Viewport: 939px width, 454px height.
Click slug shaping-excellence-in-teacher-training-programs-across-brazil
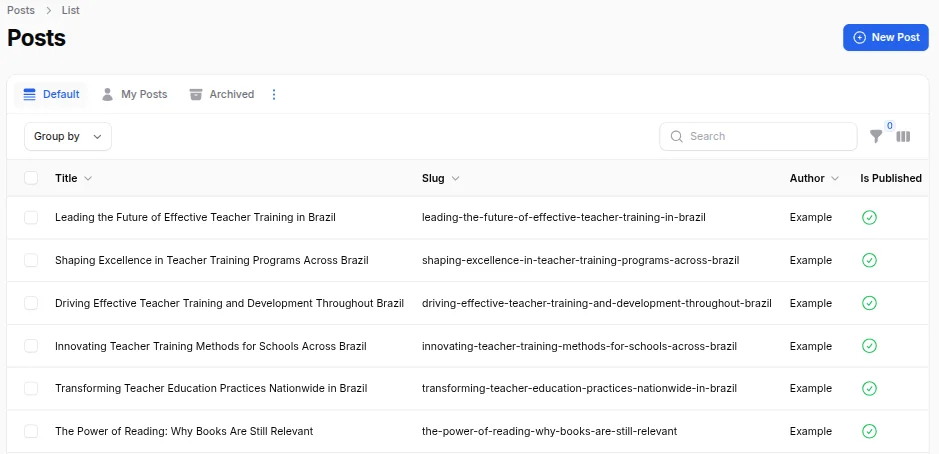(x=580, y=260)
